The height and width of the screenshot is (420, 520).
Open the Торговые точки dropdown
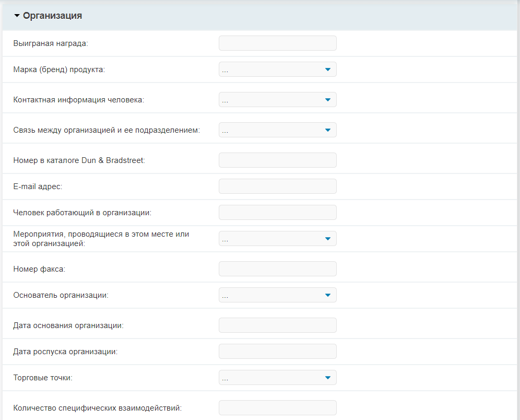(278, 378)
